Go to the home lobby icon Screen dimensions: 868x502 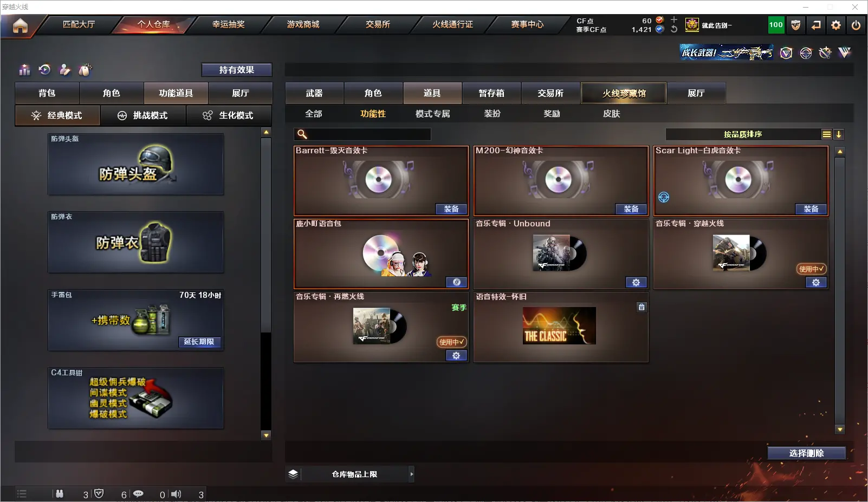click(20, 25)
